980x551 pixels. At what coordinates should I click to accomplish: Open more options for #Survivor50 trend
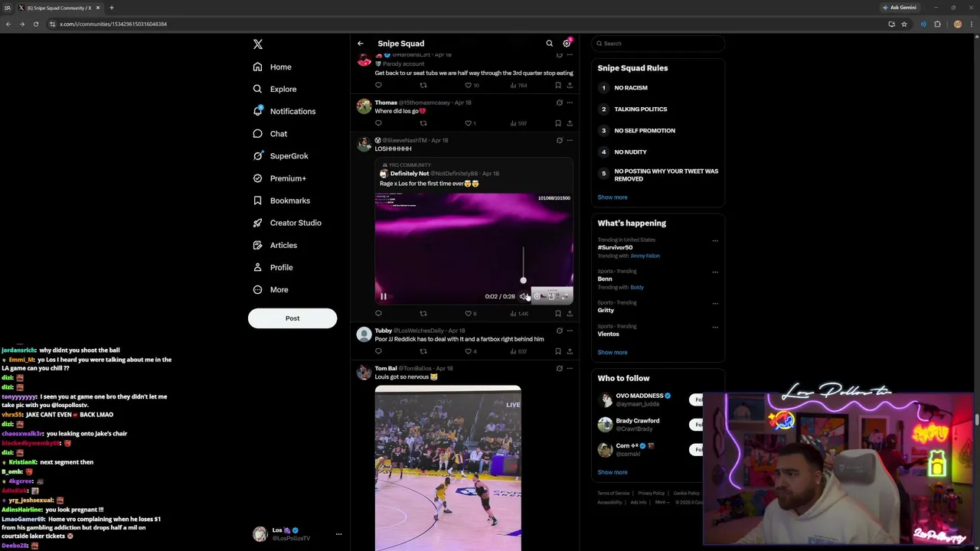click(x=715, y=240)
